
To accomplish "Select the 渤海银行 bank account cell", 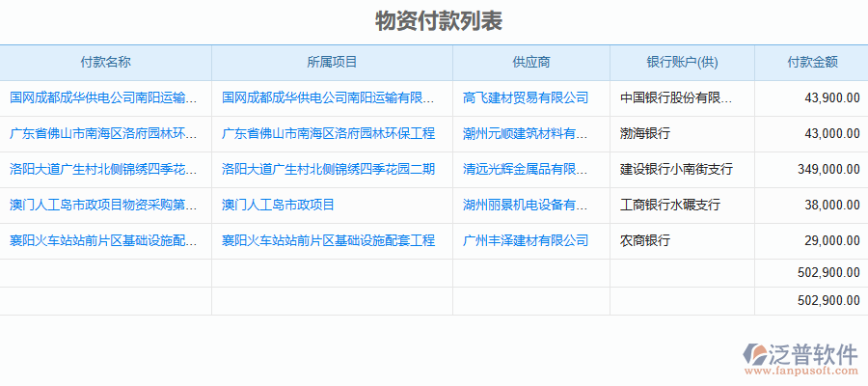I will [645, 133].
